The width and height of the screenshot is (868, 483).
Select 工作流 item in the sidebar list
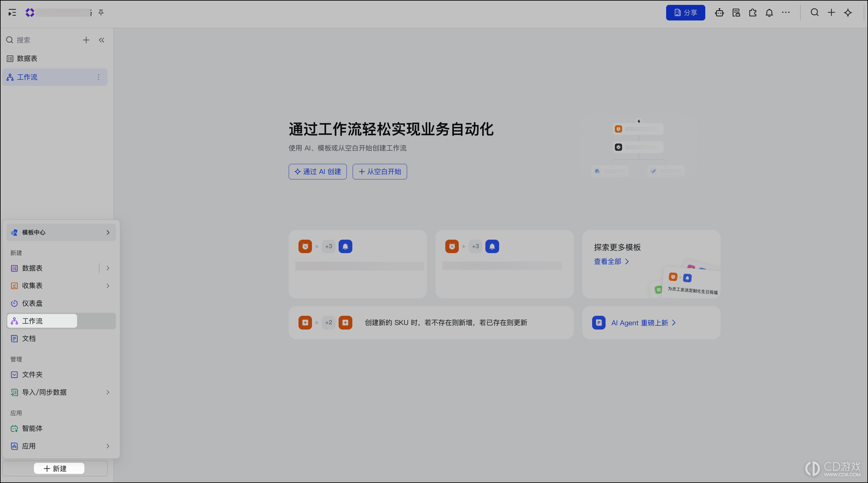click(55, 77)
